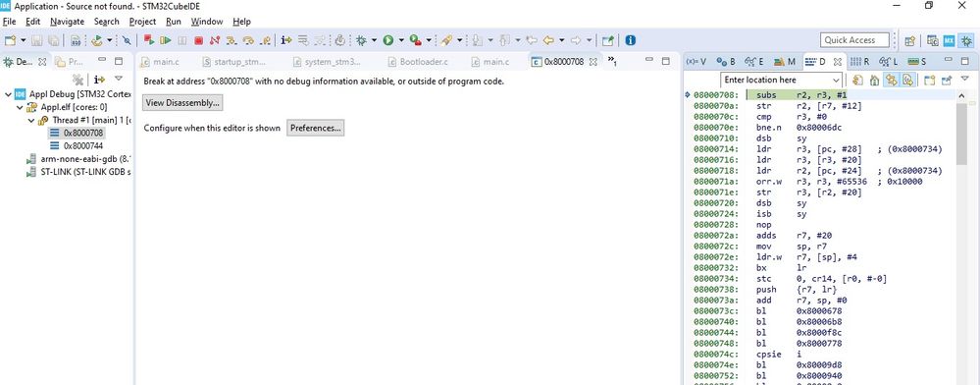Click the Resume debug icon

166,40
